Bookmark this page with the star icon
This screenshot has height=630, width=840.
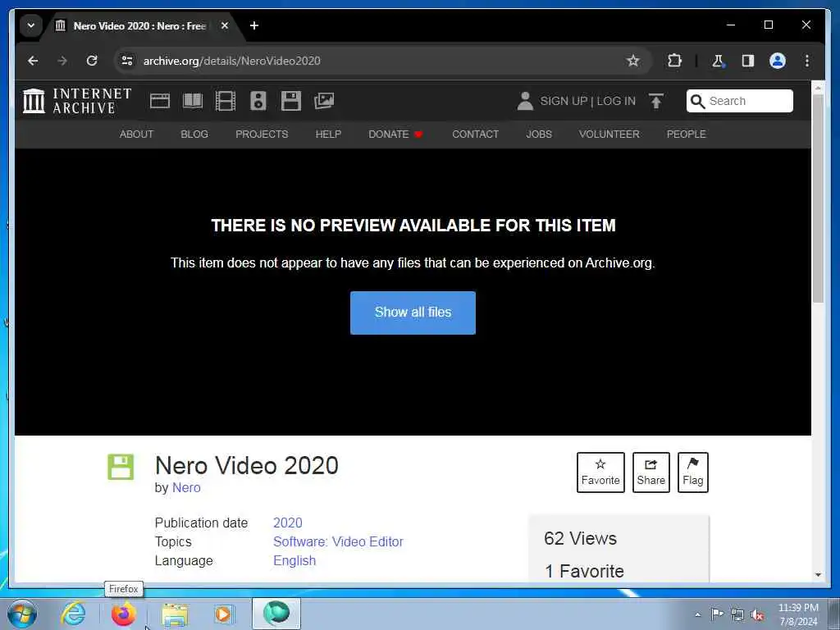click(x=633, y=61)
